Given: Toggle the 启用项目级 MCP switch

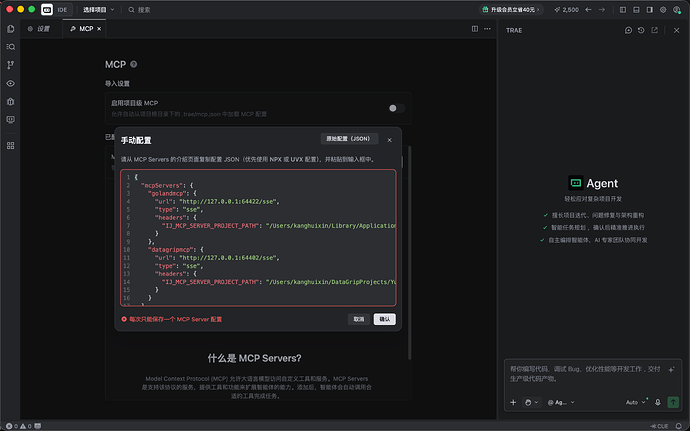Looking at the screenshot, I should 396,108.
